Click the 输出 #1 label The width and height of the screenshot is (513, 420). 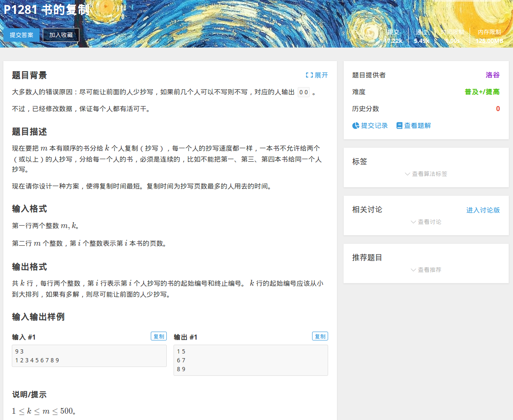186,337
